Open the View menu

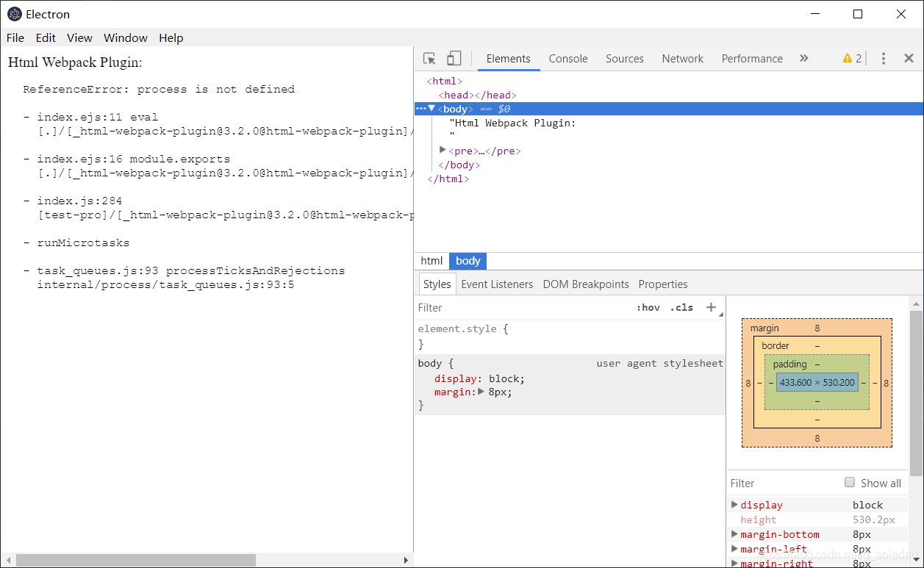(79, 38)
